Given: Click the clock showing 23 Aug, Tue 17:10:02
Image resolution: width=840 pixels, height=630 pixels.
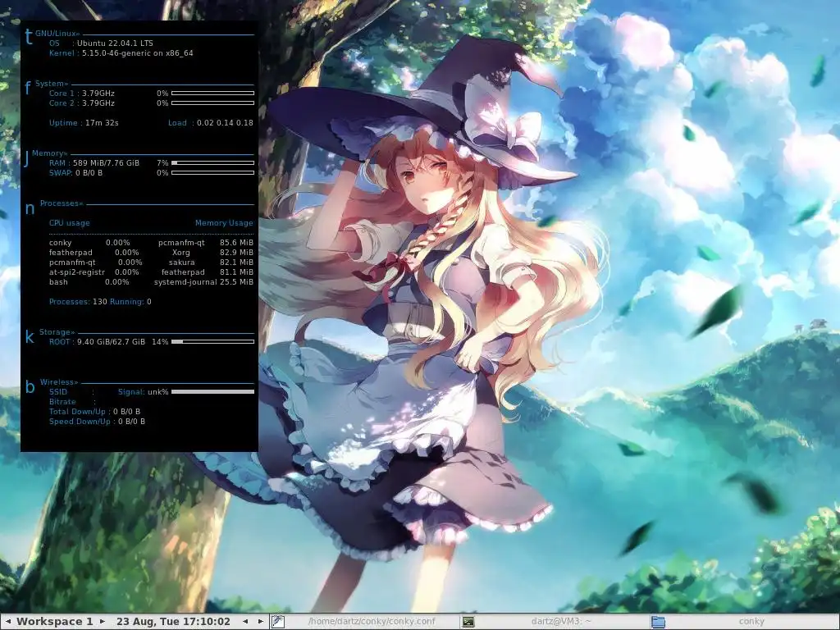Looking at the screenshot, I should click(x=173, y=622).
